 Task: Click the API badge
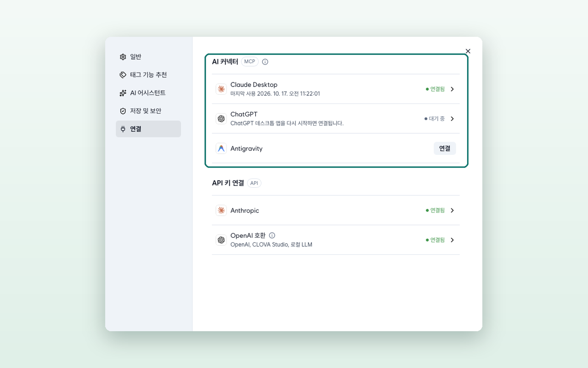tap(254, 183)
